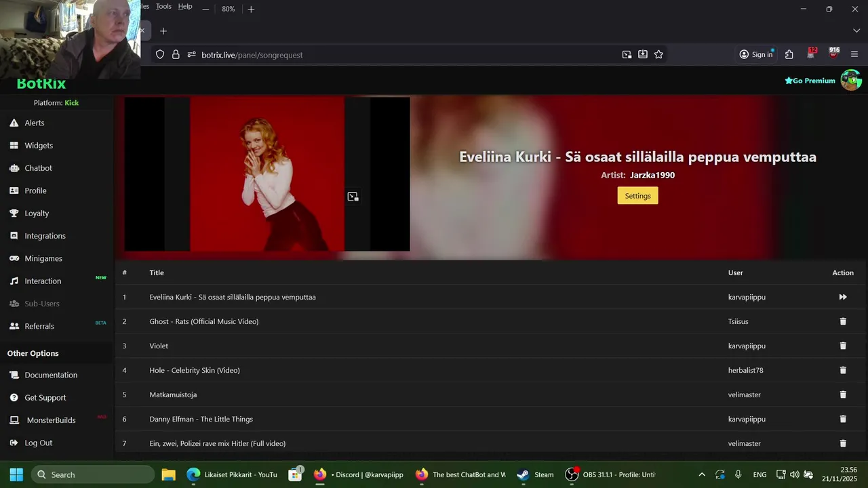Click the botrix.live address bar

pos(407,55)
